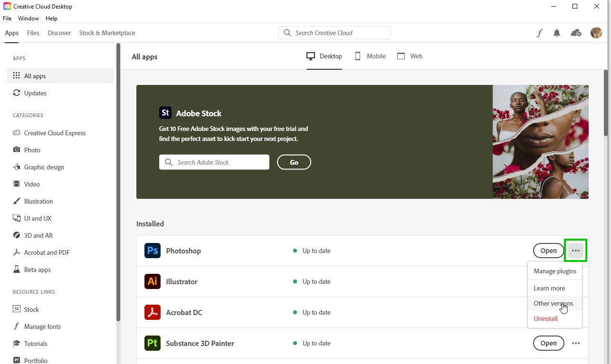Switch to Stock & Marketplace tab
Screen dimensions: 611x364
[107, 33]
